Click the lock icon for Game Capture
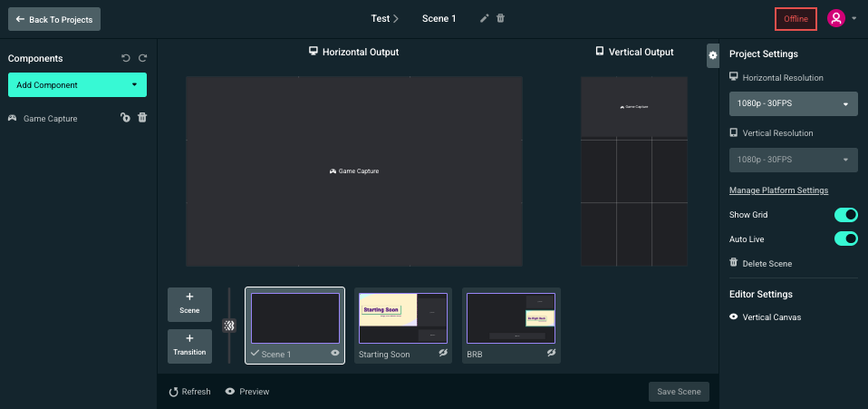The image size is (868, 409). [x=125, y=117]
